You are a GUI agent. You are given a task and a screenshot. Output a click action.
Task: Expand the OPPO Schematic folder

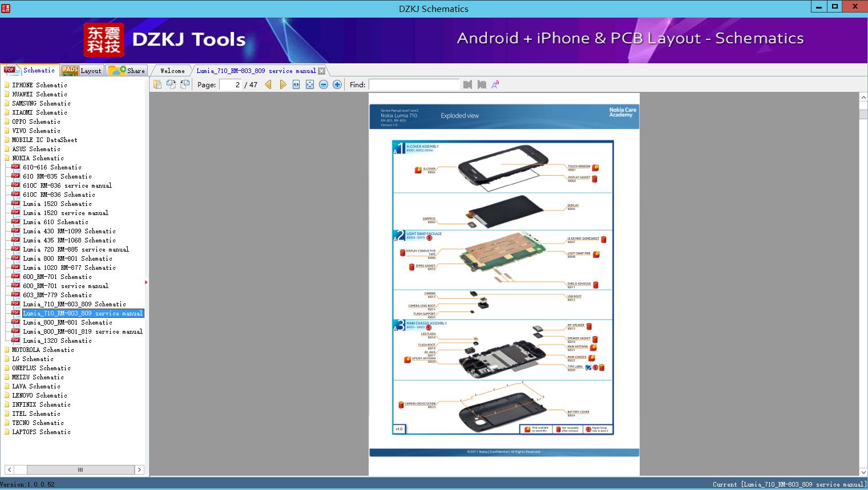36,122
